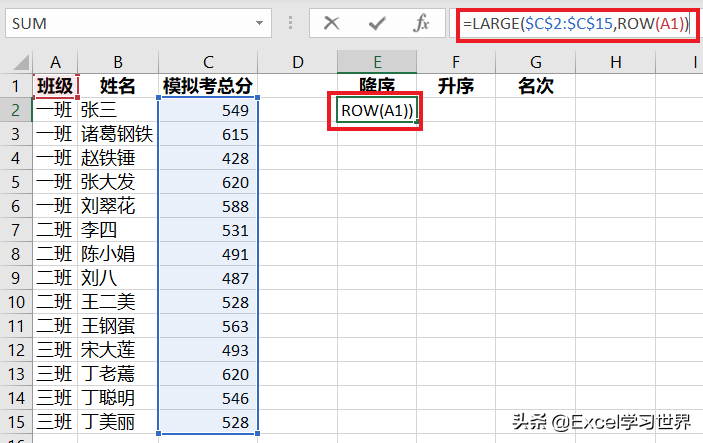This screenshot has width=703, height=443.
Task: Select column G header
Action: pyautogui.click(x=536, y=62)
